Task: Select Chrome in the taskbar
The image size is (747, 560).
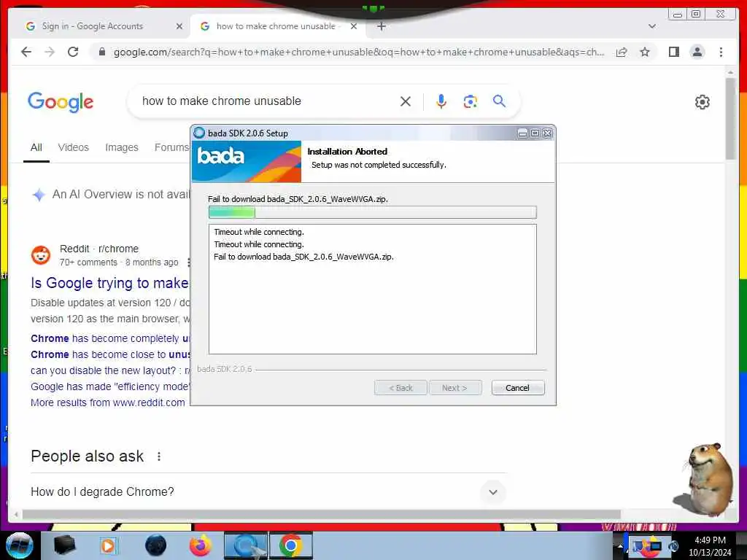Action: click(x=290, y=545)
